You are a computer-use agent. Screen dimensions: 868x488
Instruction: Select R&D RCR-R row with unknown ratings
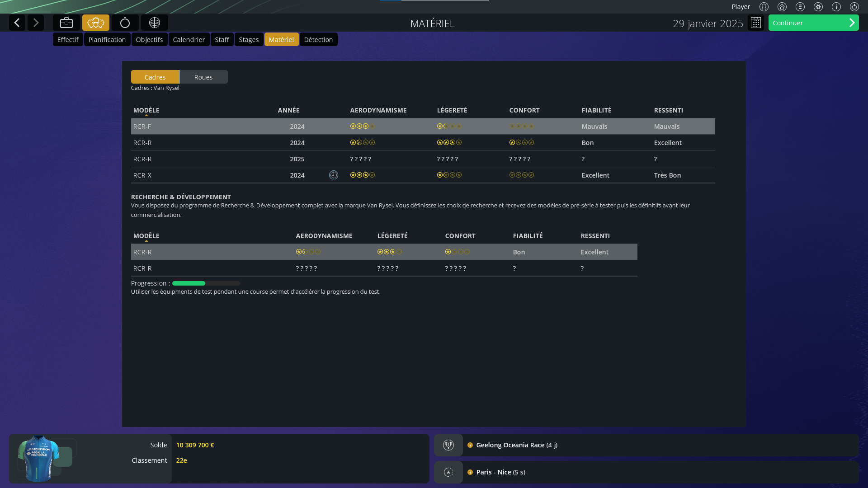384,268
